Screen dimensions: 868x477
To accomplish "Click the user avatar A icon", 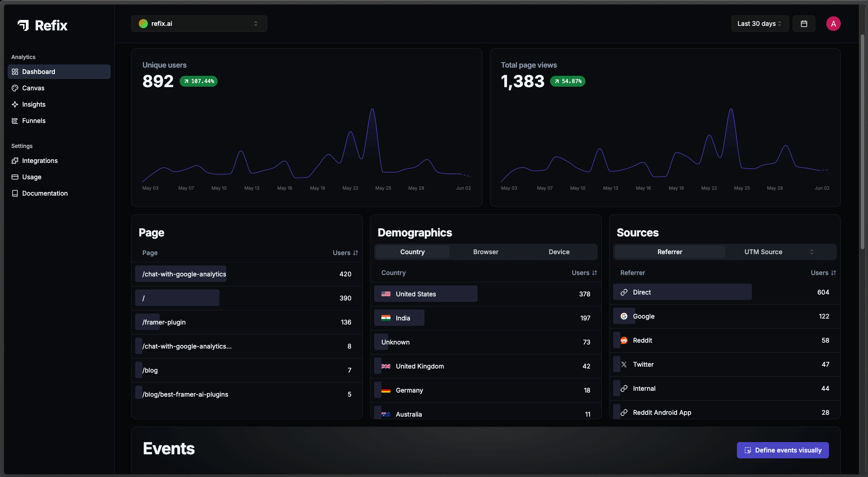I will 833,24.
